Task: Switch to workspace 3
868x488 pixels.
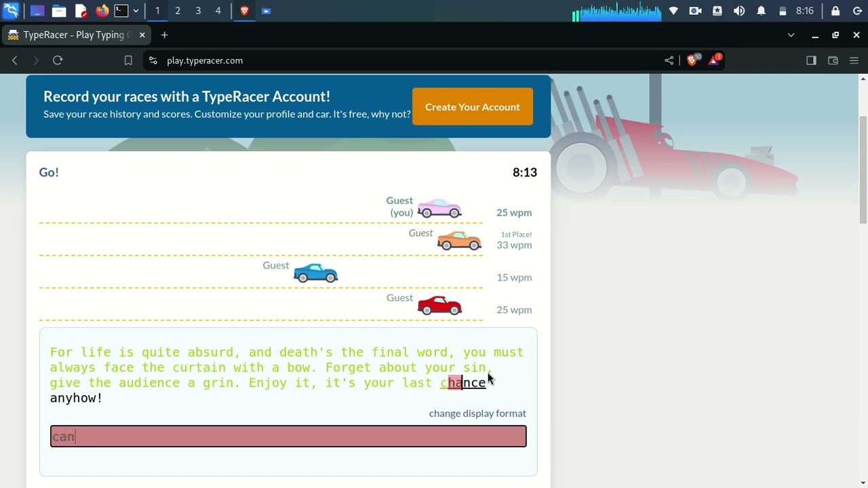Action: click(x=198, y=11)
